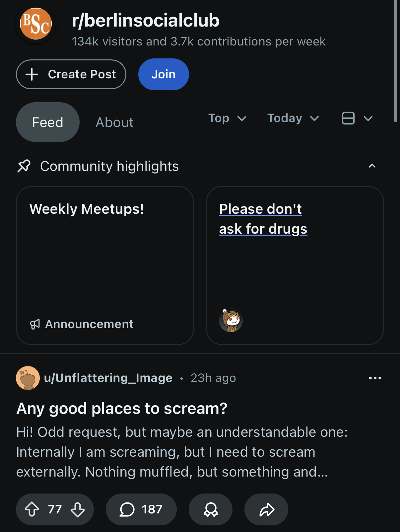Collapse the Community highlights section
The image size is (400, 532).
[372, 166]
